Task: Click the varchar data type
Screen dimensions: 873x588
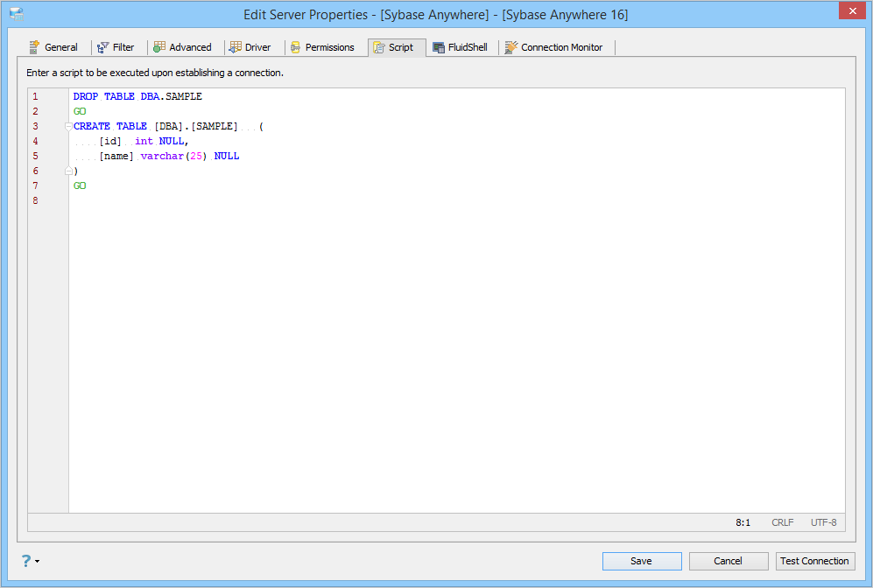Action: (162, 157)
